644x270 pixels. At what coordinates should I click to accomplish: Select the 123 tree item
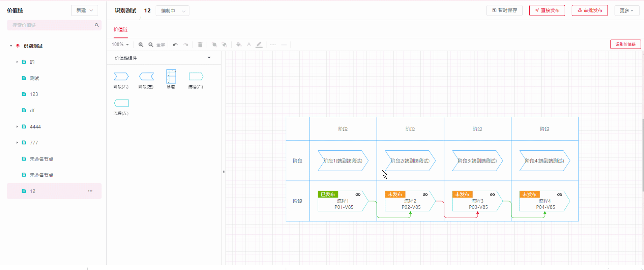pyautogui.click(x=34, y=94)
